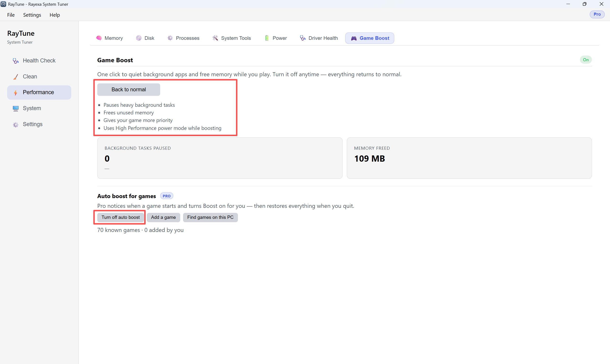This screenshot has width=610, height=364.
Task: Open the File menu
Action: [11, 15]
